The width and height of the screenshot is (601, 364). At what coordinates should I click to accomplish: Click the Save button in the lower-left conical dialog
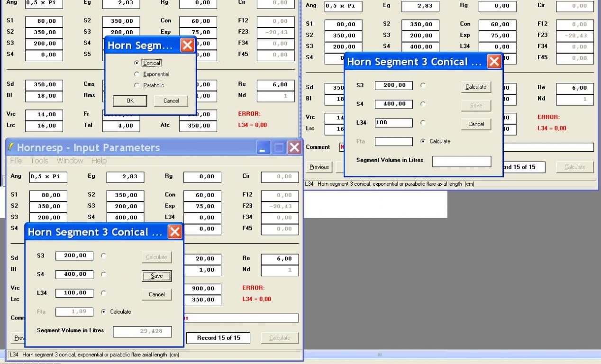(x=156, y=276)
